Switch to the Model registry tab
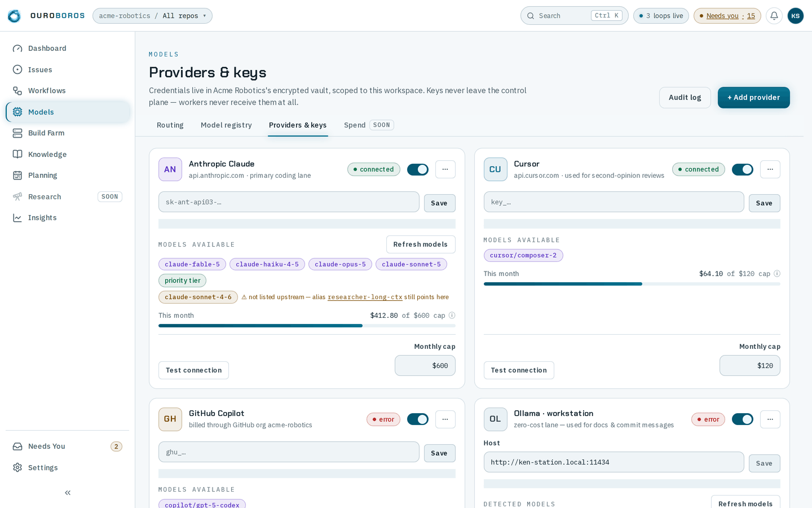 click(226, 125)
